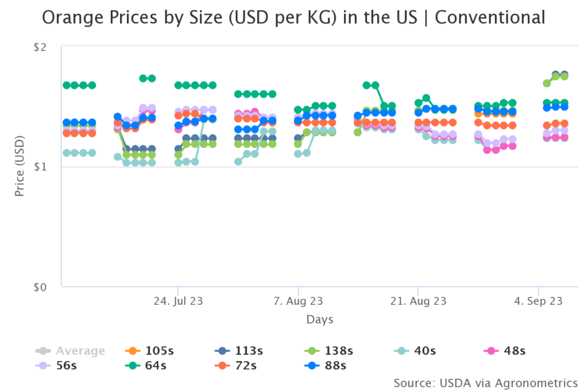Click the chart title Orange Prices by Size
This screenshot has height=392, width=588.
(x=293, y=18)
